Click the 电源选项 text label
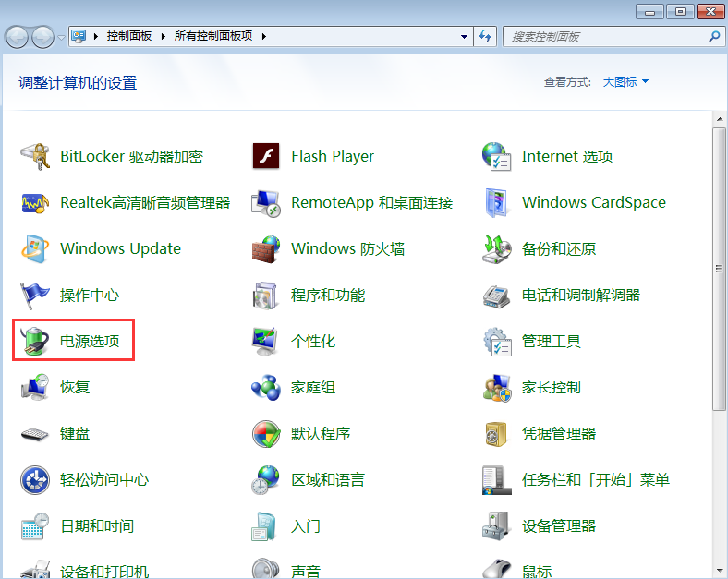This screenshot has width=728, height=579. pos(90,341)
